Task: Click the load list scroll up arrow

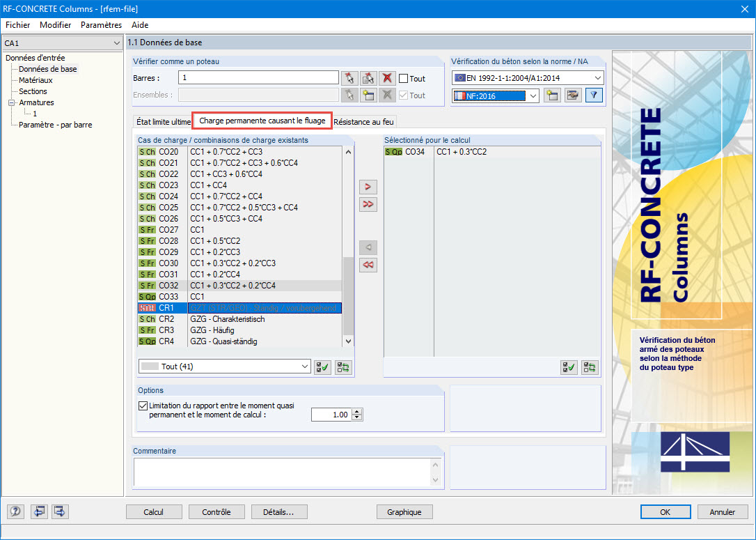Action: click(349, 151)
